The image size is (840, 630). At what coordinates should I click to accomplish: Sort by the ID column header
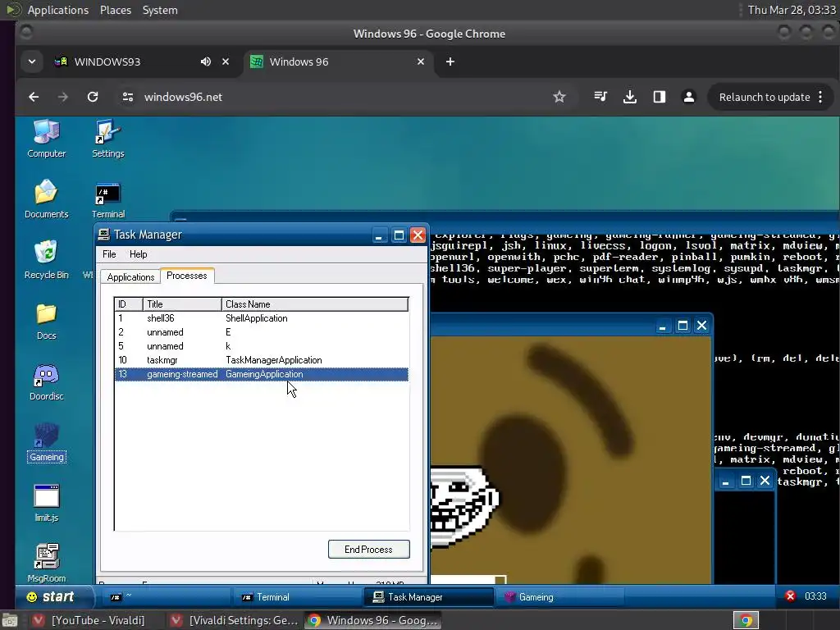[x=129, y=304]
